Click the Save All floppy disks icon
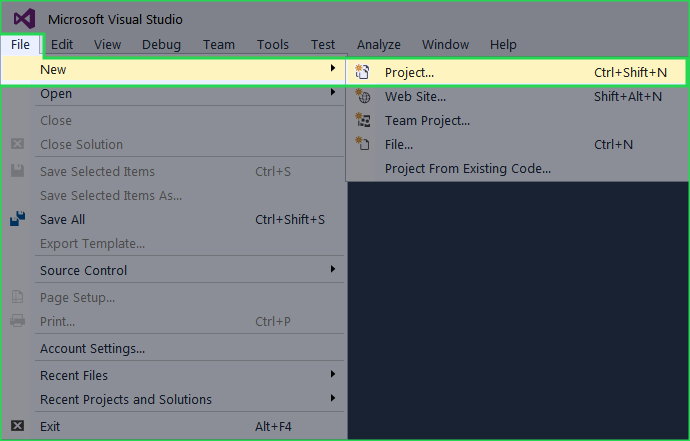 point(18,219)
